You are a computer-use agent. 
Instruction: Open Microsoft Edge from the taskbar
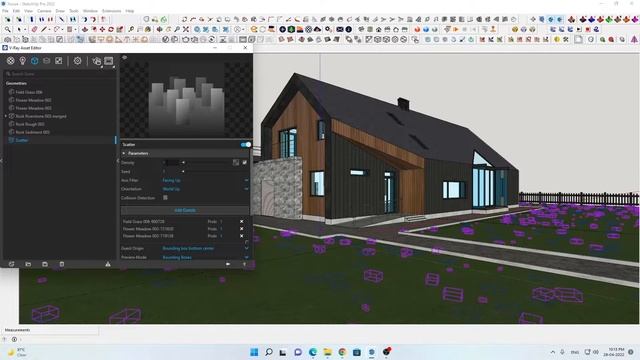pos(313,352)
